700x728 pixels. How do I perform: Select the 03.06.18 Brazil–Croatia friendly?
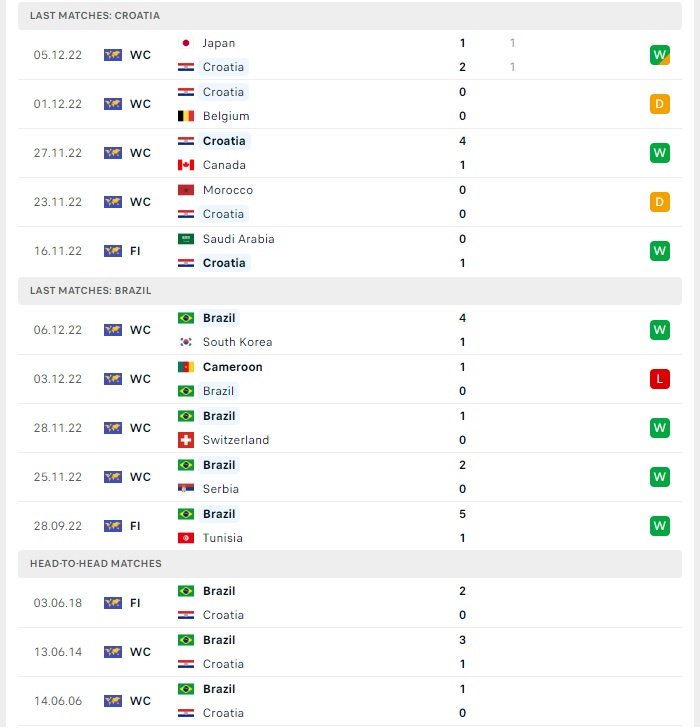[350, 603]
